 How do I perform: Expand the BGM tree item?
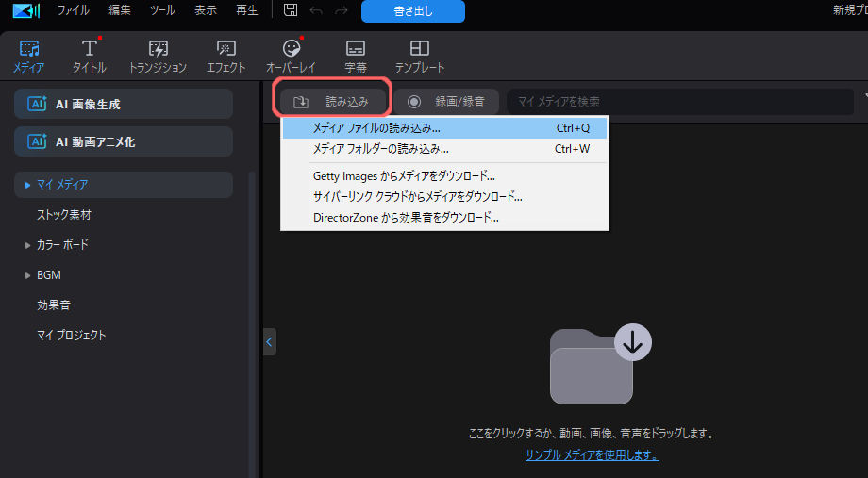click(27, 275)
